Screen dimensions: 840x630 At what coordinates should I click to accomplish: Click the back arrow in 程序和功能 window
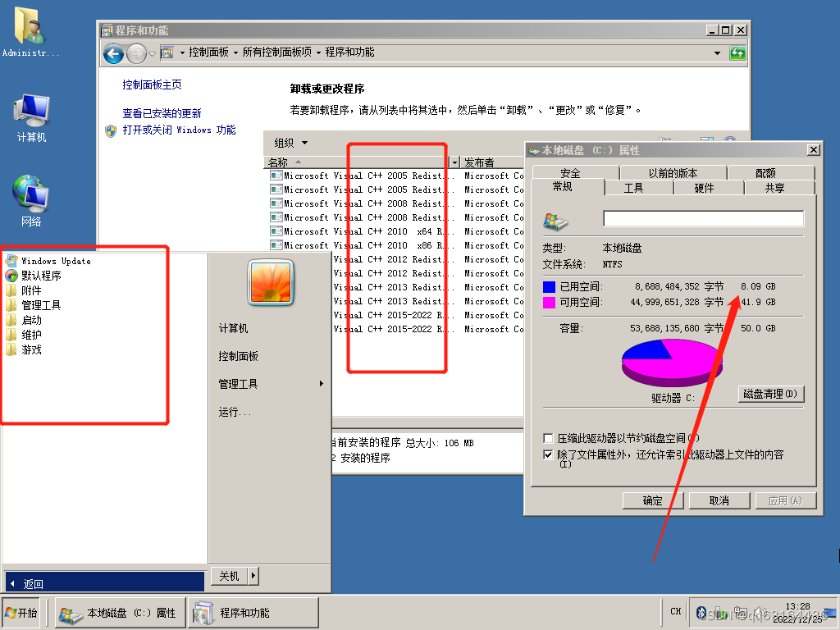[x=113, y=53]
